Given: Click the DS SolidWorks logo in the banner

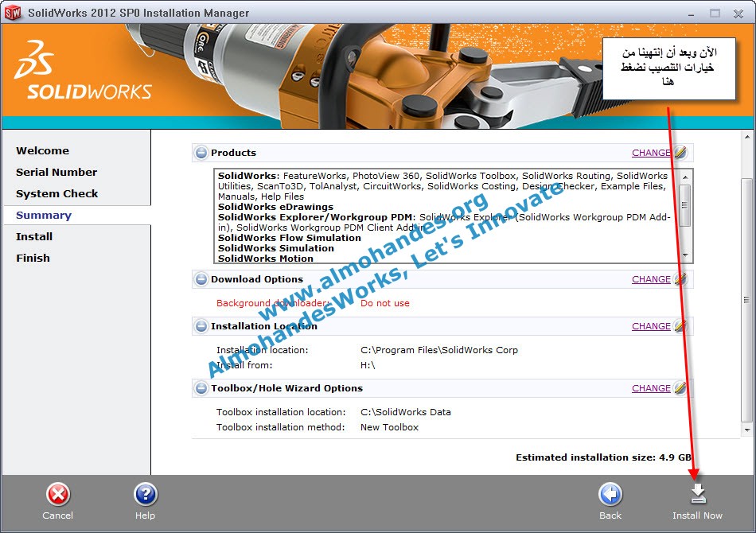Looking at the screenshot, I should pos(84,70).
